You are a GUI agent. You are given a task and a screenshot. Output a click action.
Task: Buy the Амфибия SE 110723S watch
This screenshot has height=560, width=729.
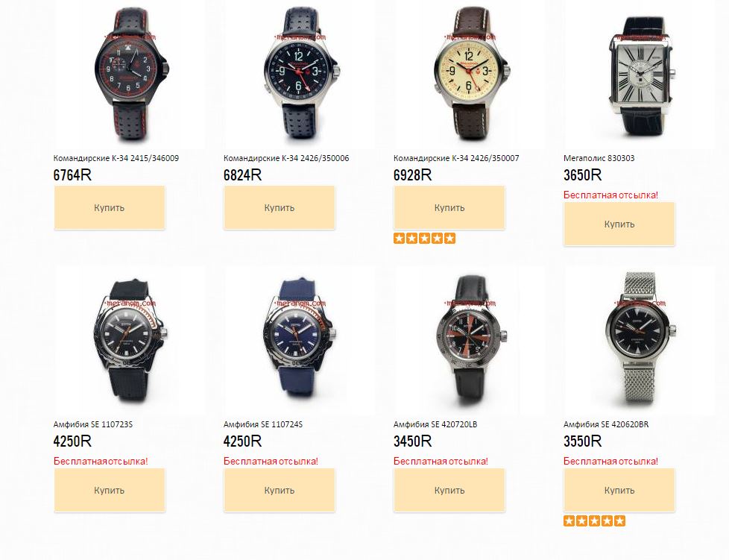click(x=110, y=490)
